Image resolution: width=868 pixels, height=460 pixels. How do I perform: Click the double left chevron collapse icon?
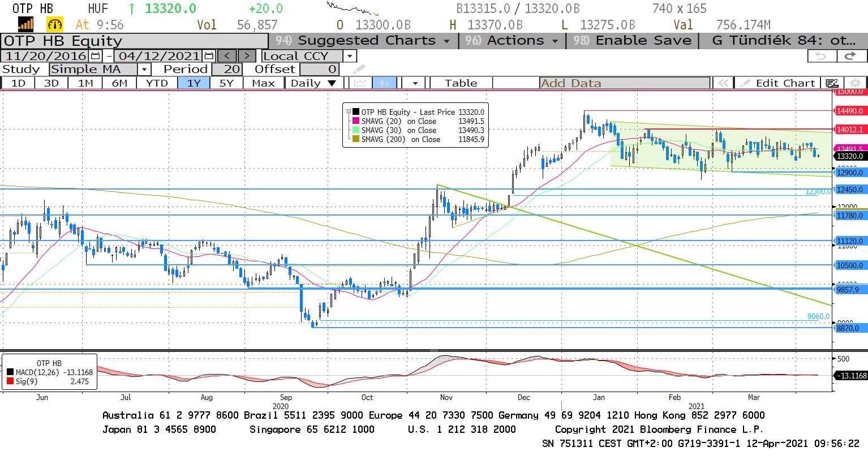[723, 83]
